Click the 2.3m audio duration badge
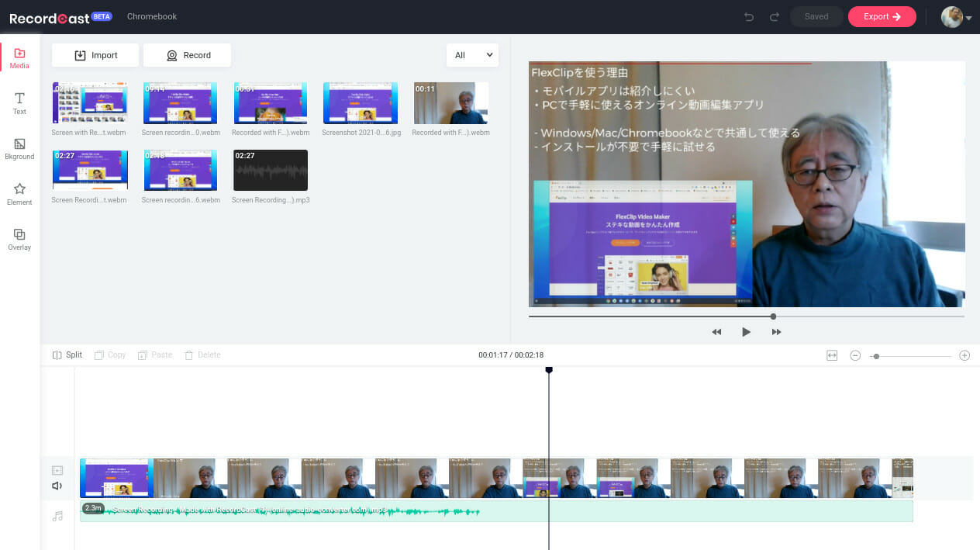Viewport: 980px width, 550px height. 93,508
